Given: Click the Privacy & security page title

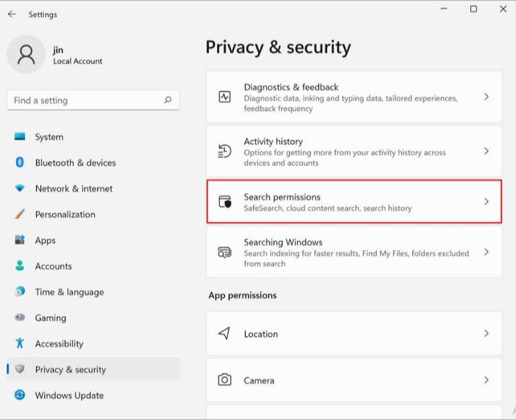Looking at the screenshot, I should 278,47.
